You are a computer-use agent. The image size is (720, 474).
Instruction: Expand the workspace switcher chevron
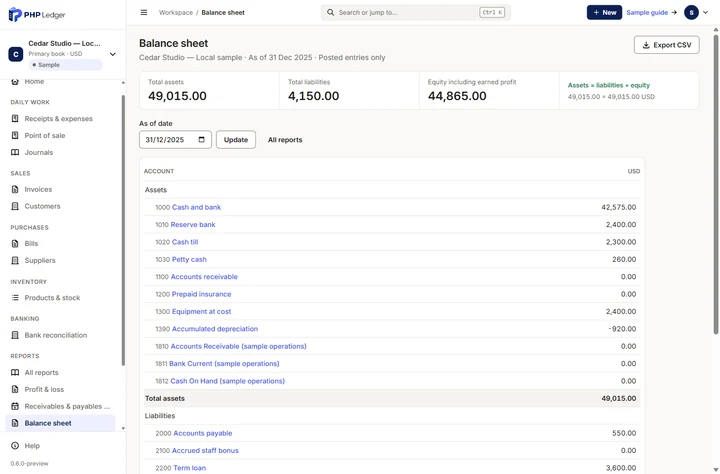pyautogui.click(x=113, y=54)
